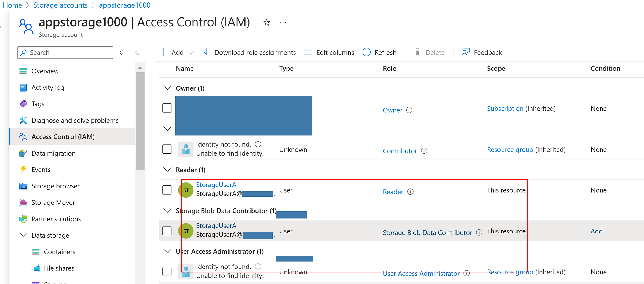Click Feedback label
The height and width of the screenshot is (284, 644).
488,52
